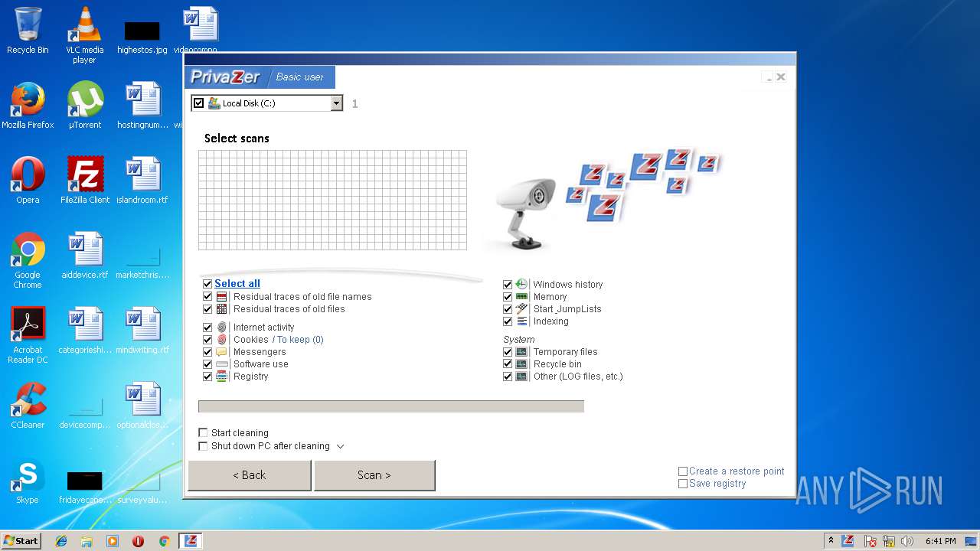The width and height of the screenshot is (980, 551).
Task: Toggle the Messengers checkbox
Action: (207, 352)
